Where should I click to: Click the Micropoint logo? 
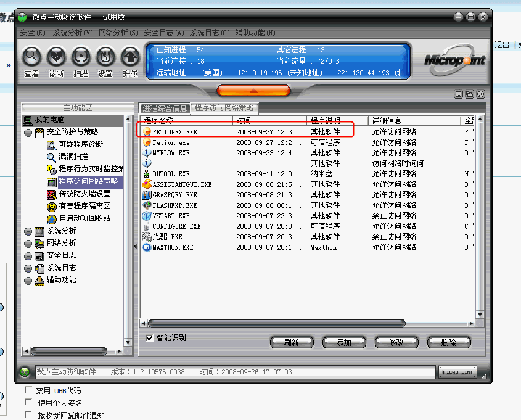[454, 60]
